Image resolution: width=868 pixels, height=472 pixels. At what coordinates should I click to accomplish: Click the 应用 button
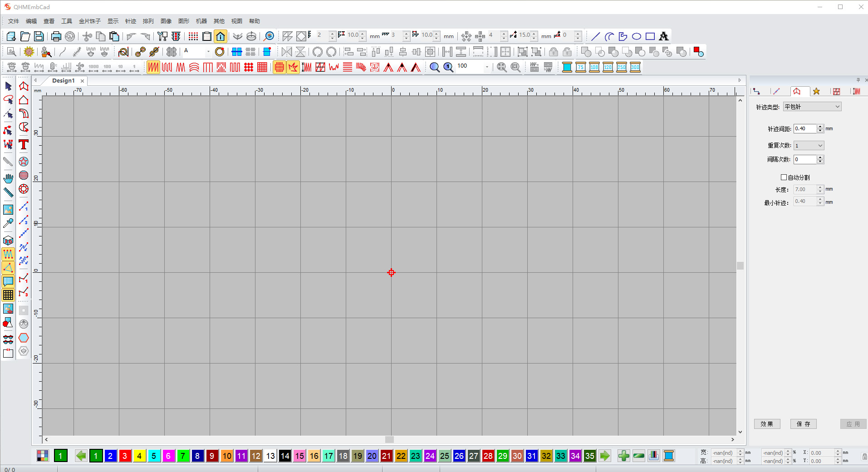(853, 424)
